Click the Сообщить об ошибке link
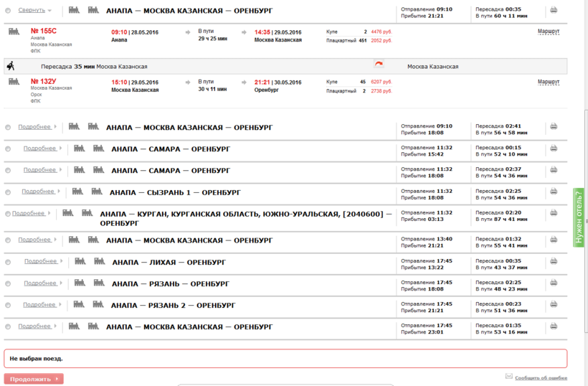This screenshot has height=386, width=588. coord(540,377)
